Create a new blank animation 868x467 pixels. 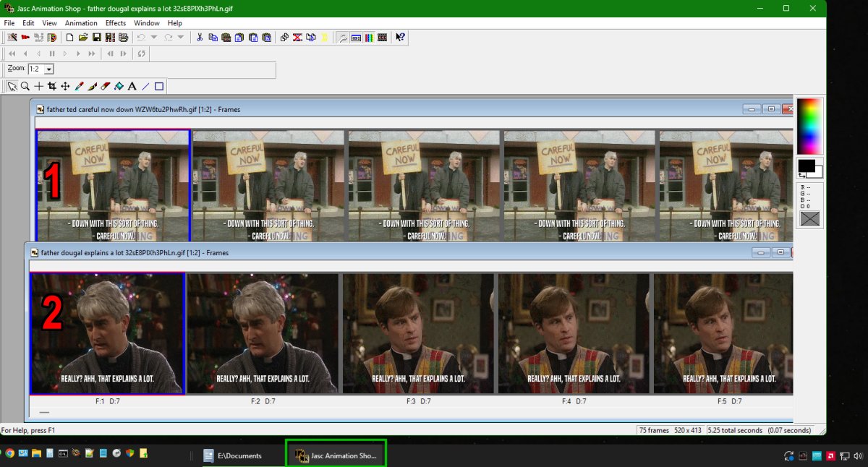69,37
